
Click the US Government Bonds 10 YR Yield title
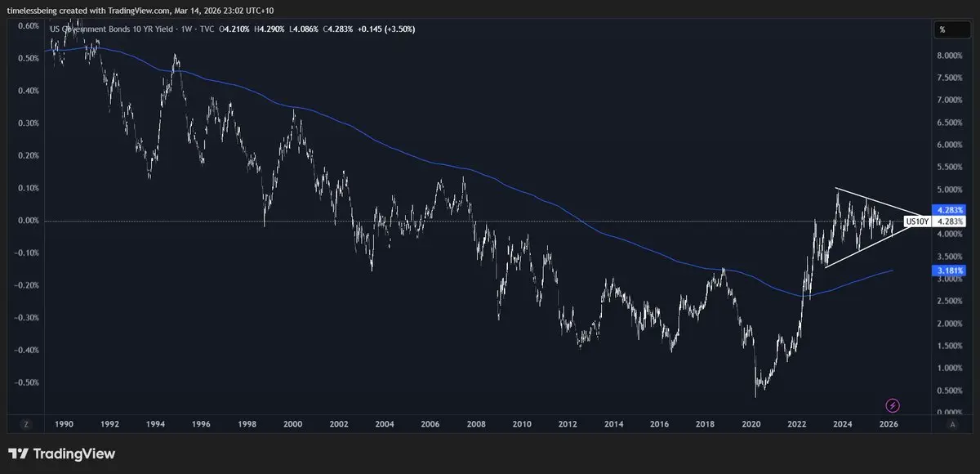(114, 29)
